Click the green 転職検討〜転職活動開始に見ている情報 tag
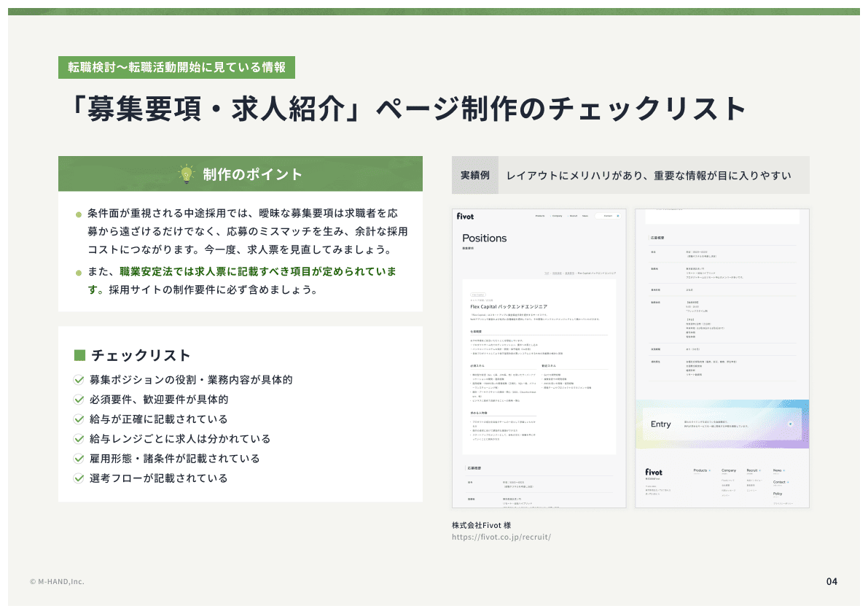This screenshot has width=868, height=614. pos(176,67)
